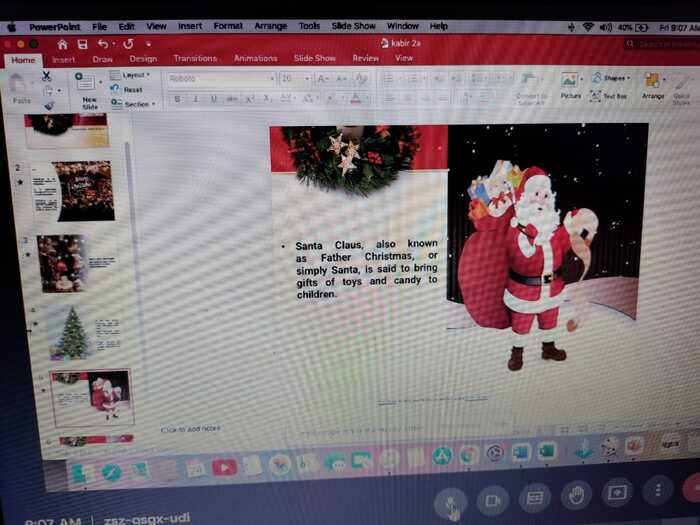Open App Store from the Dock

[441, 456]
